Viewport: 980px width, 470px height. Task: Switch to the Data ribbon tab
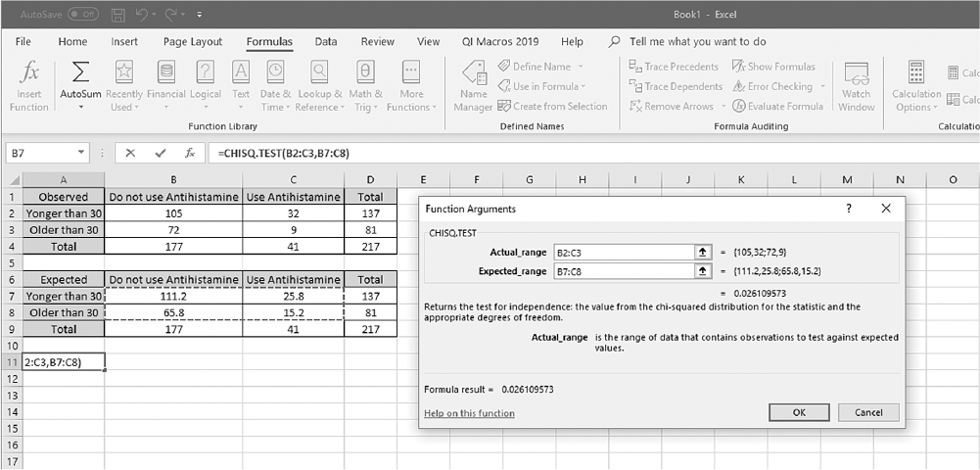326,42
